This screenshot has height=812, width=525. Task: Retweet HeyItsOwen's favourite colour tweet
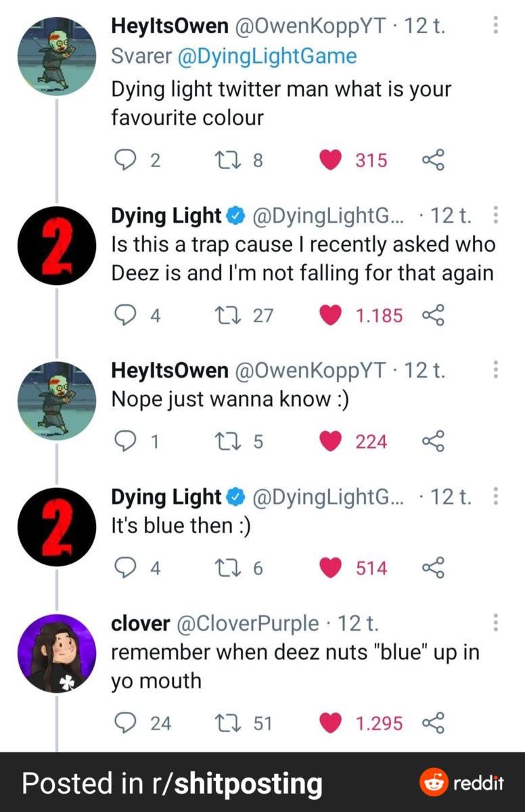click(224, 160)
